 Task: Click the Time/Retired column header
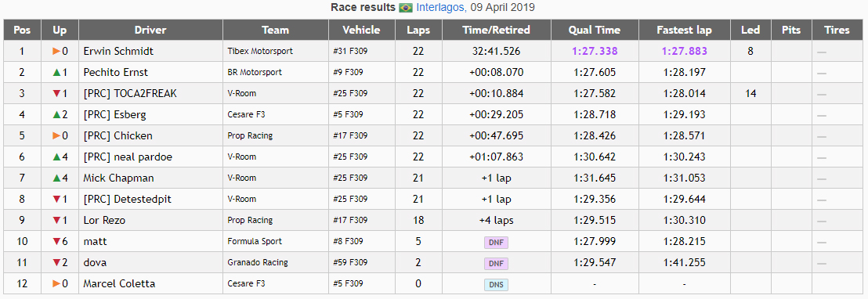tap(496, 30)
